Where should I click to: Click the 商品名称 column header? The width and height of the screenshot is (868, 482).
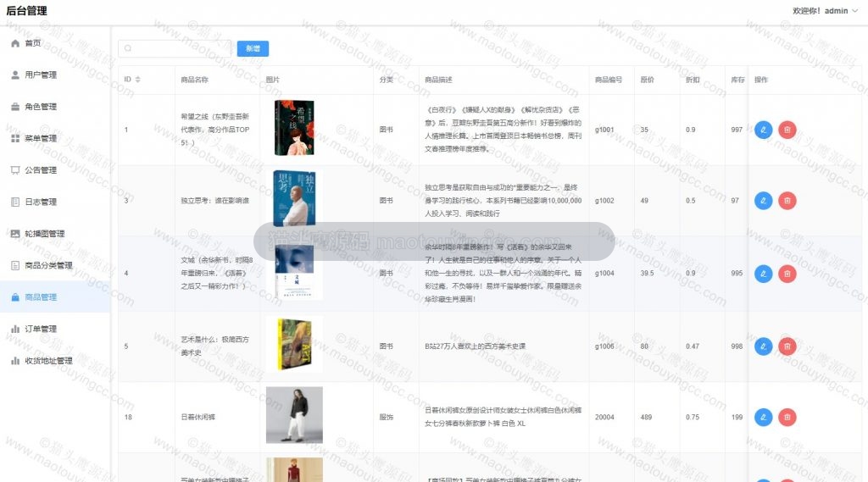pos(195,80)
